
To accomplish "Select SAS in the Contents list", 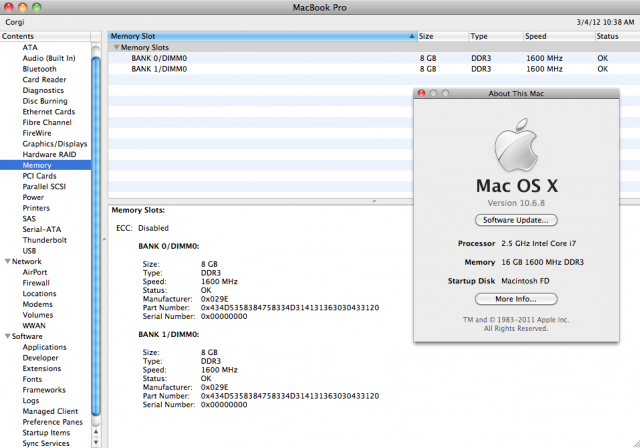I will click(x=29, y=219).
